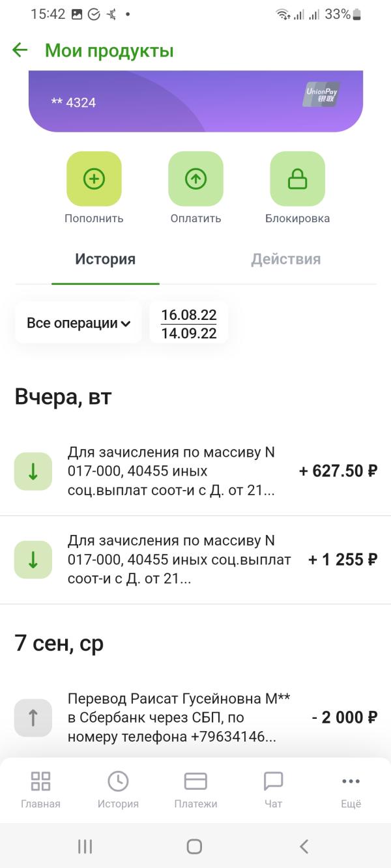Switch to the Действия tab

click(x=285, y=259)
